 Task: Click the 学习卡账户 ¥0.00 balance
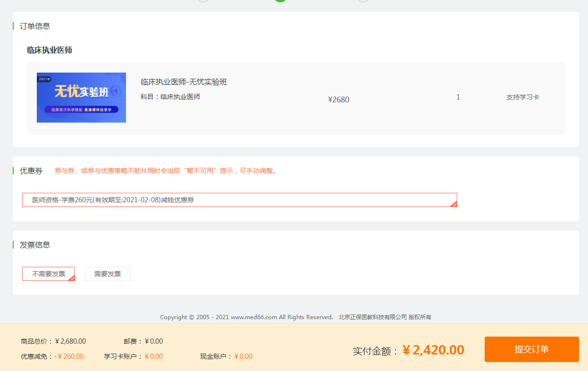(x=153, y=356)
